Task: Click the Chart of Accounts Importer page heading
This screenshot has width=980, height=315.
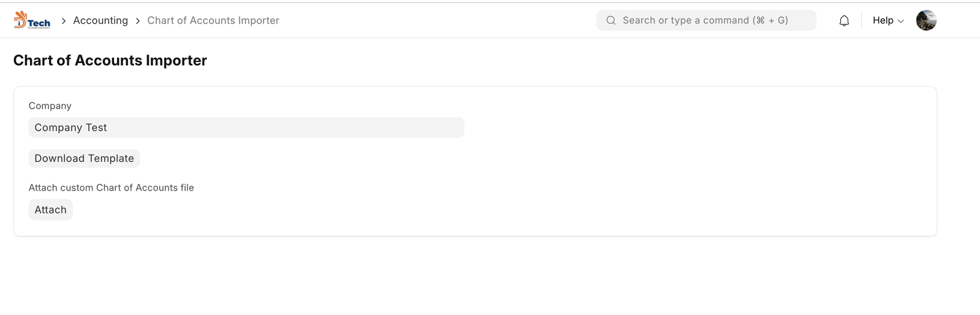Action: click(110, 60)
